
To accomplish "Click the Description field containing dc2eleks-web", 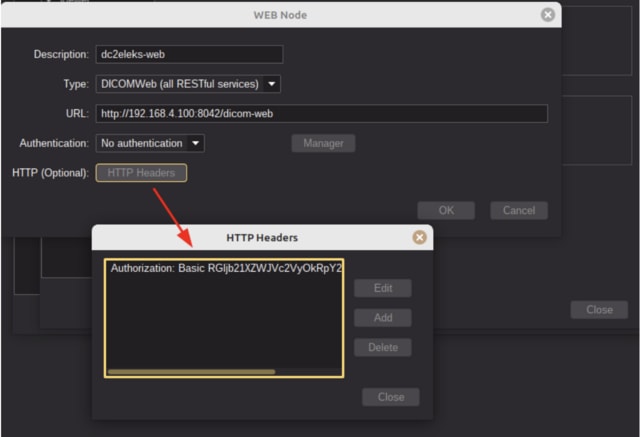I will tap(189, 54).
